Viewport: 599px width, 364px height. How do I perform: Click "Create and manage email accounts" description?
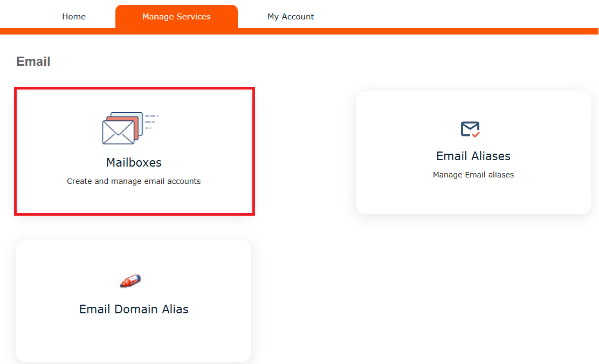pyautogui.click(x=134, y=181)
